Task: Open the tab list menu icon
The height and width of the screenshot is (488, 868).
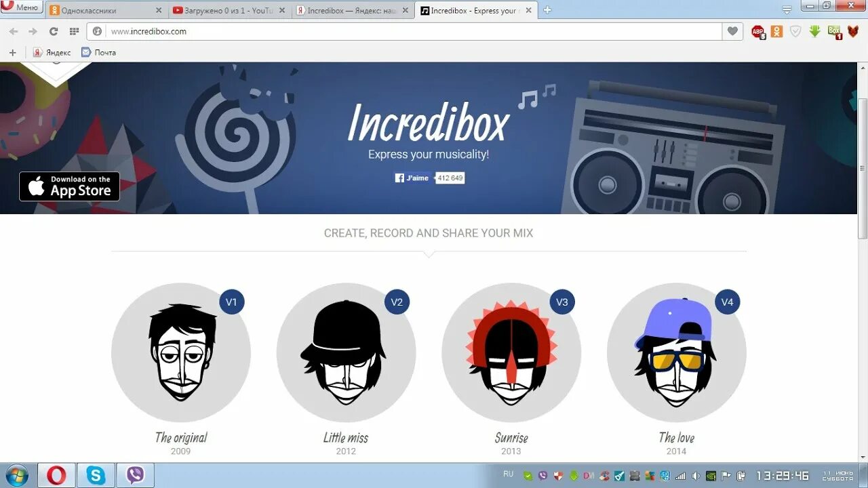Action: tap(787, 9)
